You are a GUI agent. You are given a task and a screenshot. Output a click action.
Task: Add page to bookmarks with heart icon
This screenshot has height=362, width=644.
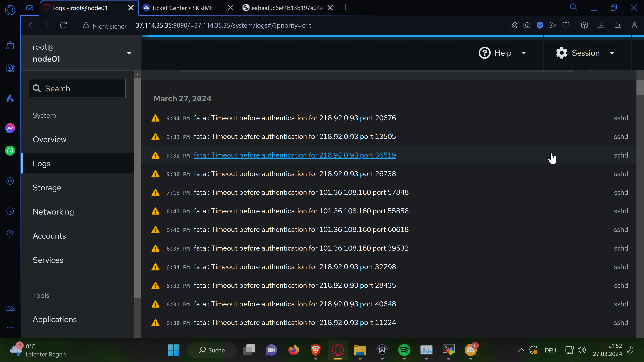(x=566, y=25)
